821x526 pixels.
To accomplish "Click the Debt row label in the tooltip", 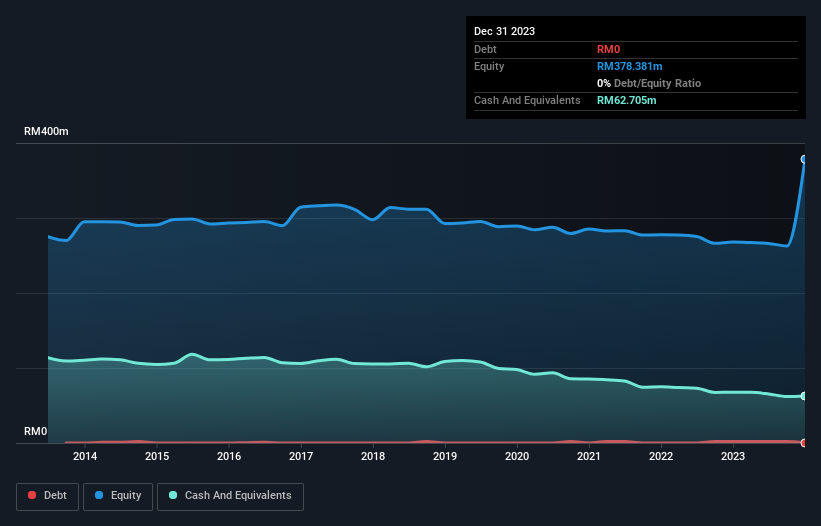I will point(485,49).
